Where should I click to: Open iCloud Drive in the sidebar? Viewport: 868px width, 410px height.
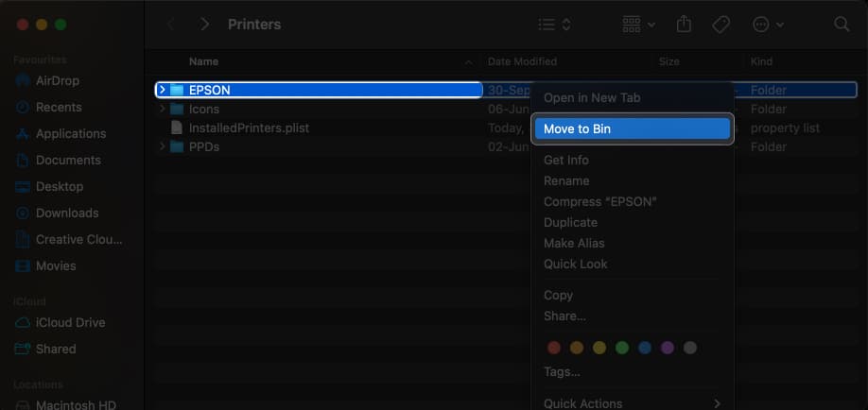(x=71, y=322)
